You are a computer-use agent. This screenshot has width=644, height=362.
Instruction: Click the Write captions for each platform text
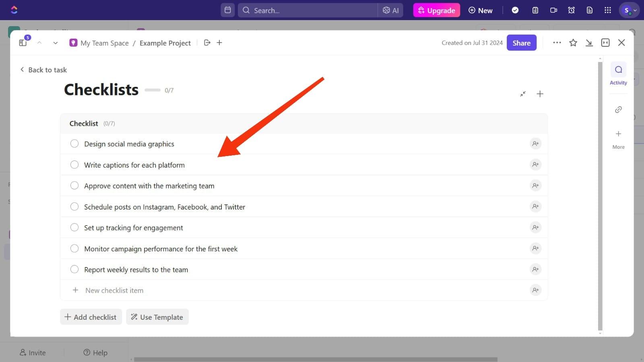[x=134, y=165]
